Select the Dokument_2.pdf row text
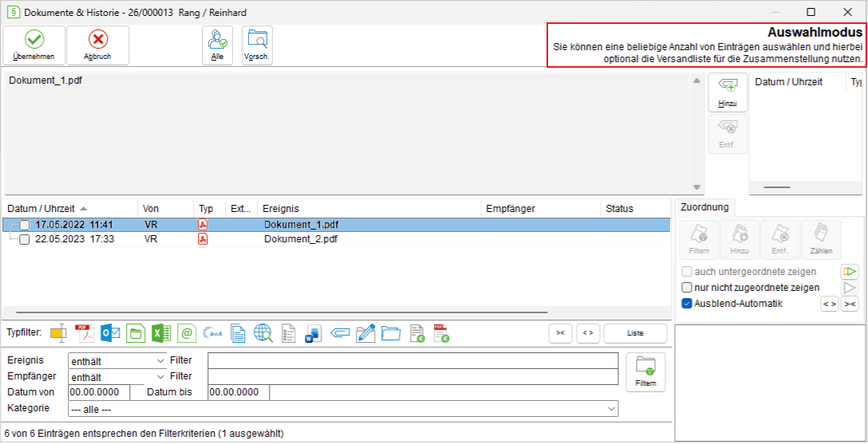Screen dimensions: 868x444 pyautogui.click(x=301, y=239)
